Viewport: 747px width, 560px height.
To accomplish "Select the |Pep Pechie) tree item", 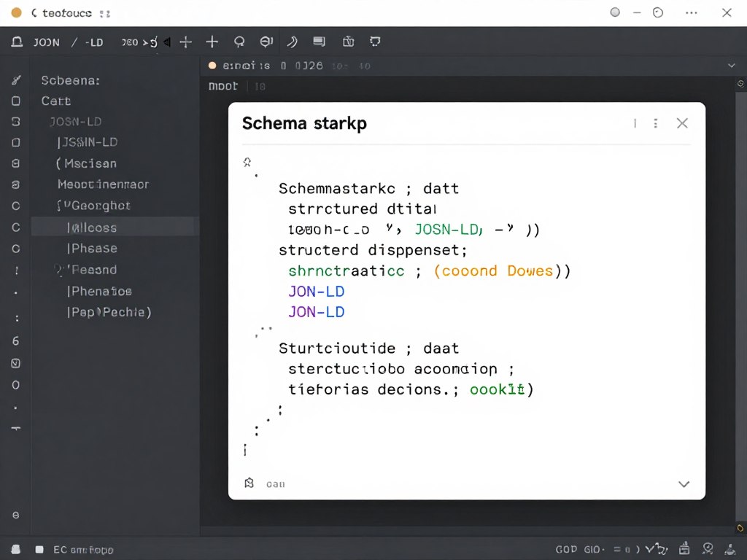I will coord(109,312).
